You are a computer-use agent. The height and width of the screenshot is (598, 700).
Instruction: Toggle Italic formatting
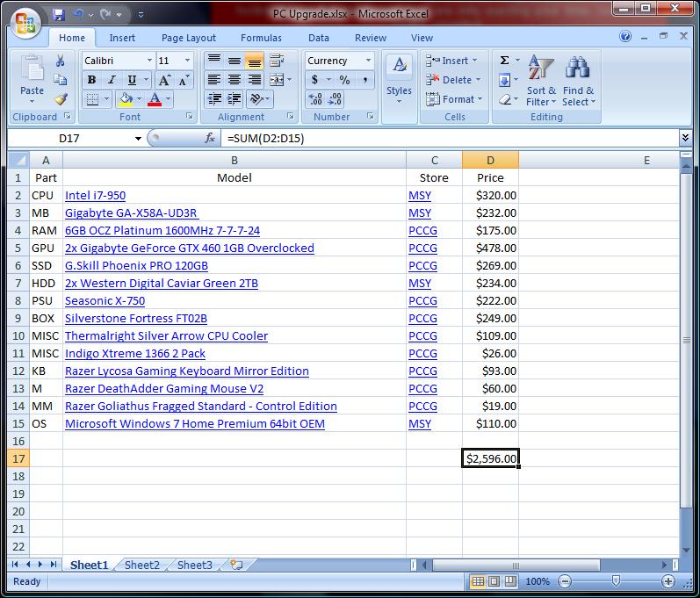112,80
